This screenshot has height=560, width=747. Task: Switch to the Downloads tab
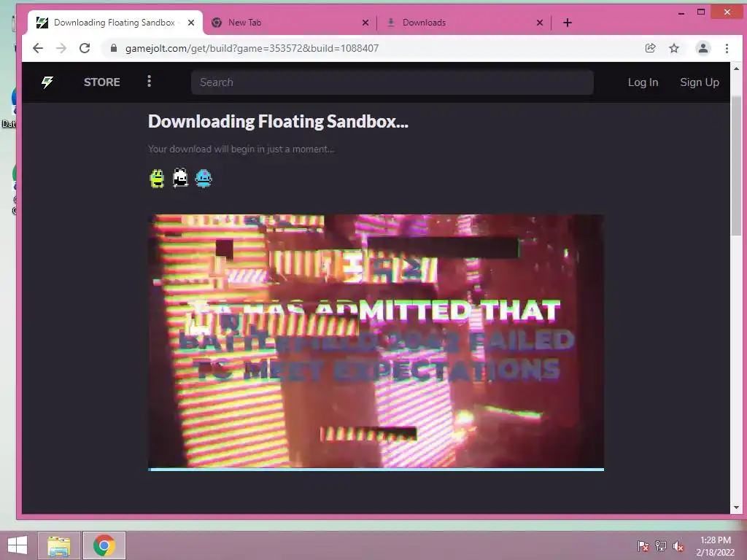click(465, 23)
